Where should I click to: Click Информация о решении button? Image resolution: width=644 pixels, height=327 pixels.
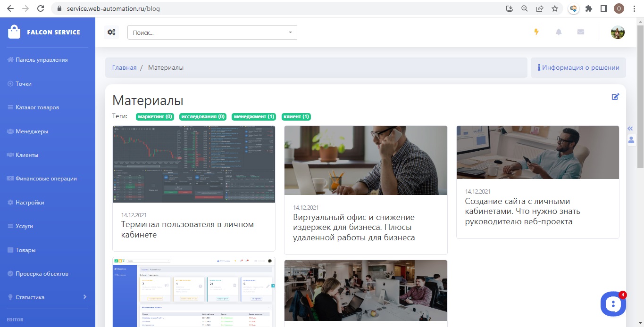coord(578,68)
